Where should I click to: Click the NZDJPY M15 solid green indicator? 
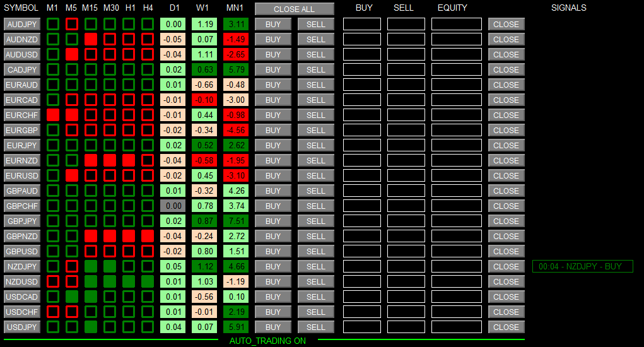point(91,266)
